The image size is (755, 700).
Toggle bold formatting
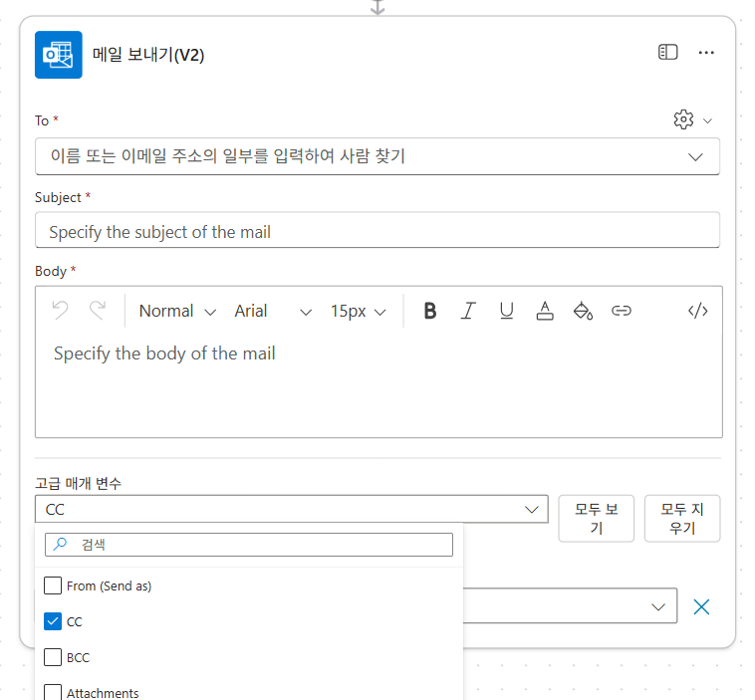(x=430, y=311)
